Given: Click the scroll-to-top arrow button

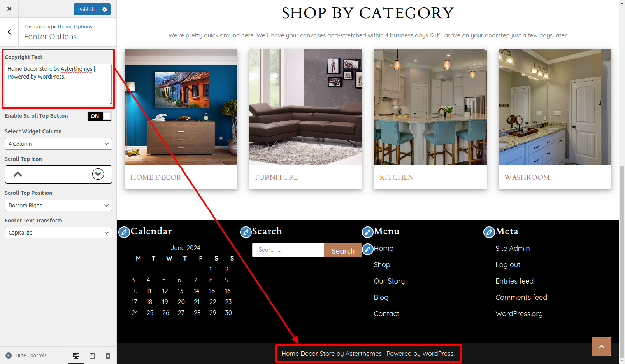Looking at the screenshot, I should (602, 346).
